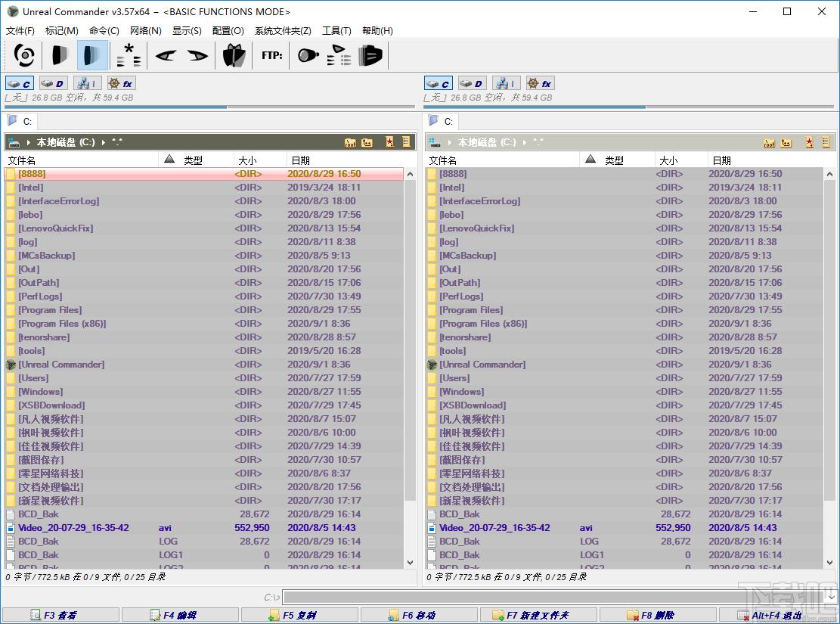The width and height of the screenshot is (840, 624).
Task: Open folder history list in right panel
Action: tap(826, 142)
